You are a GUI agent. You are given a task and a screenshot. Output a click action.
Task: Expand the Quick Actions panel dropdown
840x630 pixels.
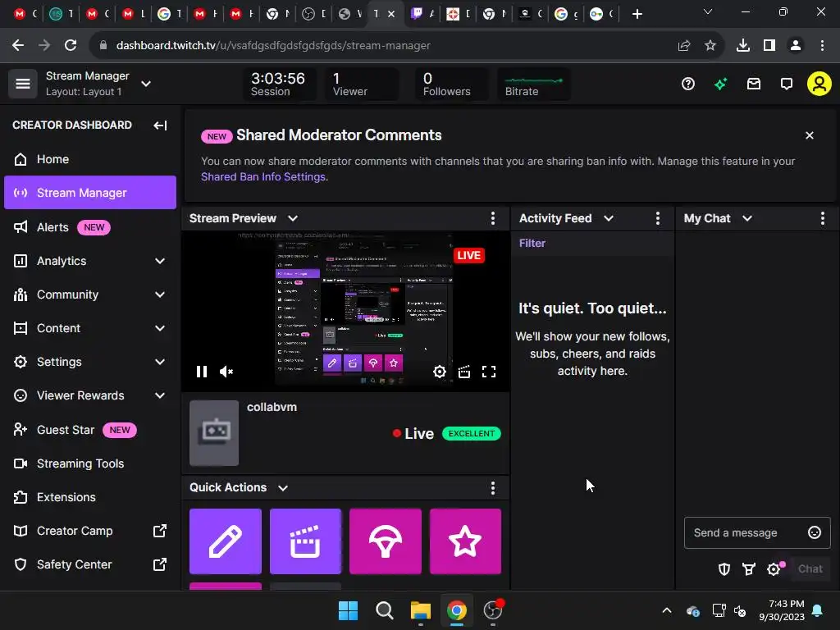point(283,487)
